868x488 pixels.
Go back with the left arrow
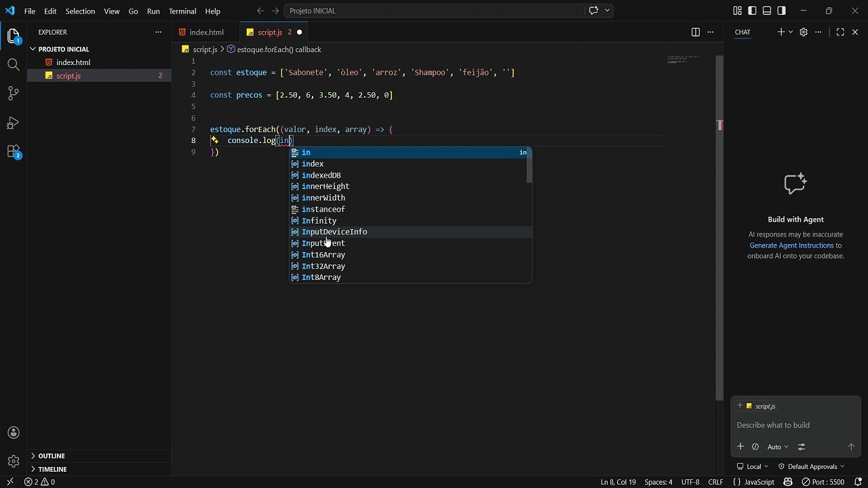click(x=260, y=11)
